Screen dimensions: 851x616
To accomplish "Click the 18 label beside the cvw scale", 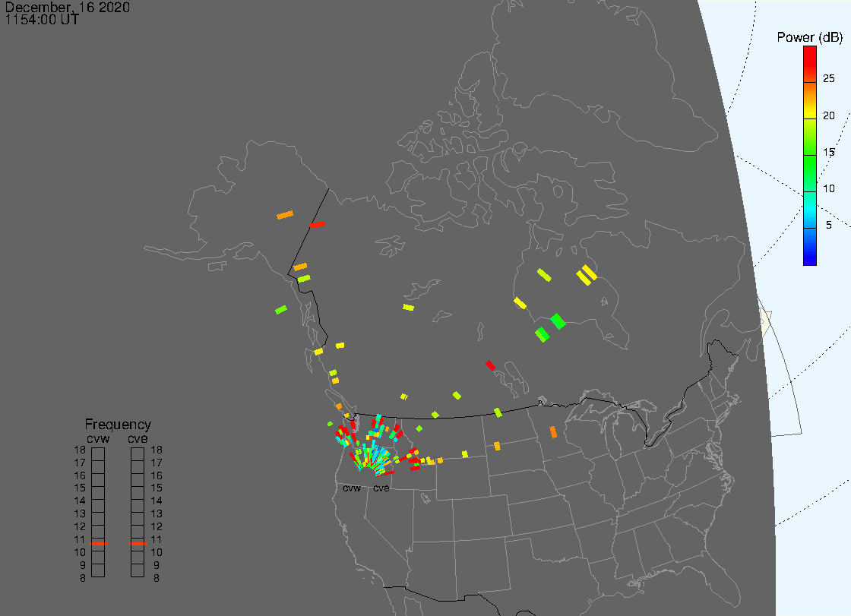I will coord(80,450).
